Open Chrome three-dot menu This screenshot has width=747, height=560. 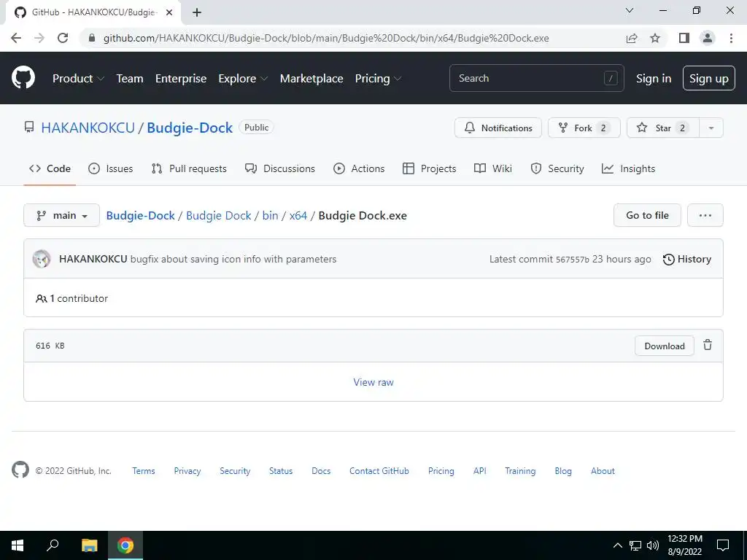[731, 38]
